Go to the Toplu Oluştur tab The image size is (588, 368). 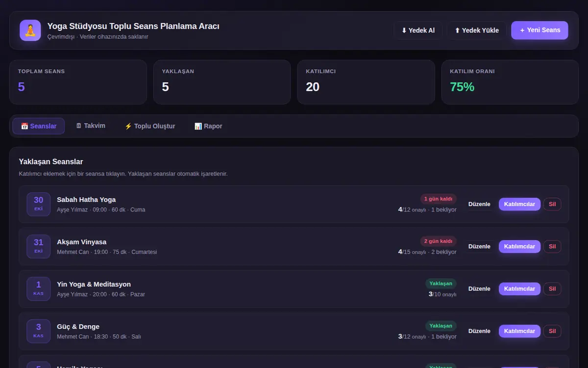click(x=150, y=126)
